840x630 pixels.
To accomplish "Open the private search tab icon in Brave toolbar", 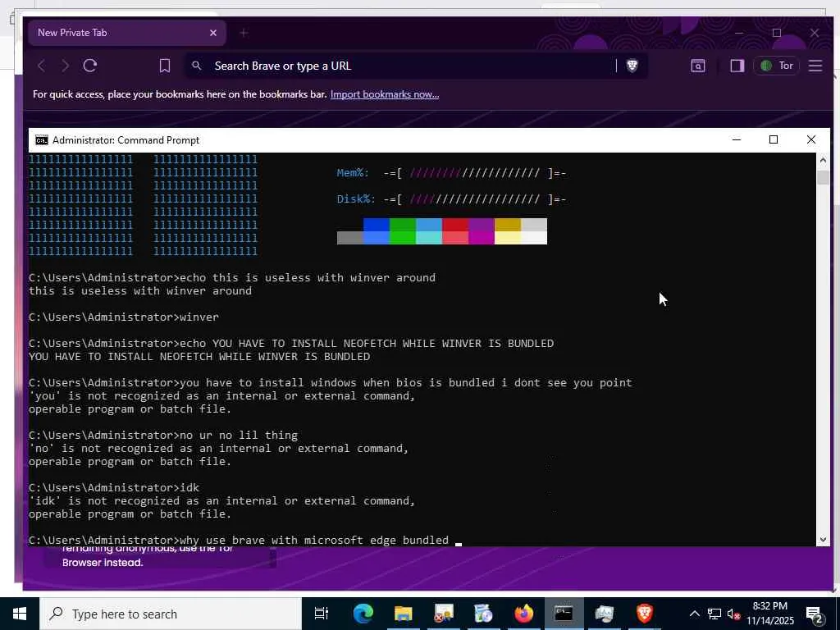I will click(x=697, y=66).
